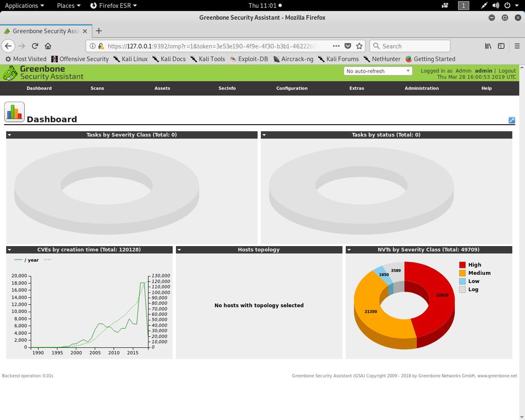Bookmark this page with the star icon
525x420 pixels.
[x=359, y=46]
